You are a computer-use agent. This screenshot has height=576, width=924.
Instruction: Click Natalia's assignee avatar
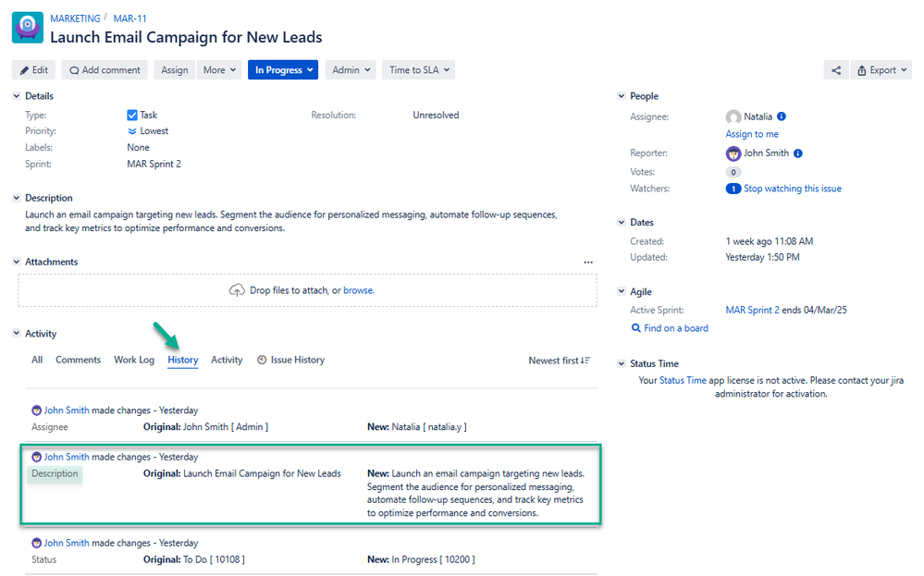(733, 117)
